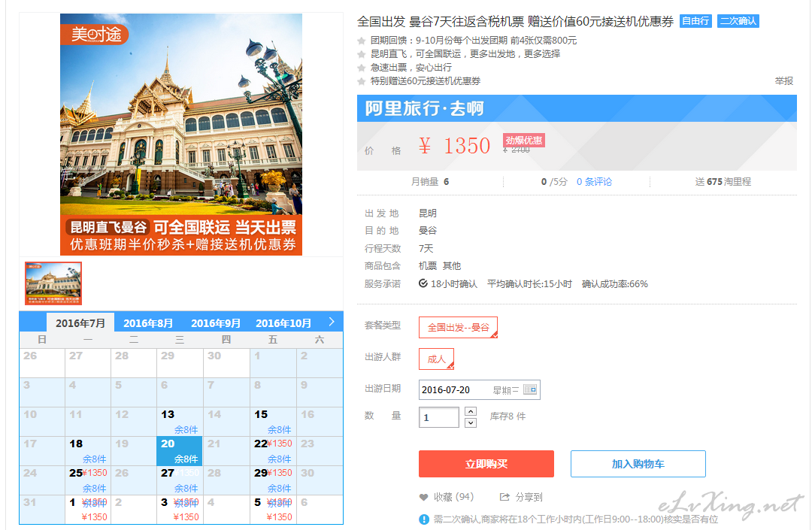Click the main Bangkok product image
The height and width of the screenshot is (530, 812).
[x=181, y=135]
